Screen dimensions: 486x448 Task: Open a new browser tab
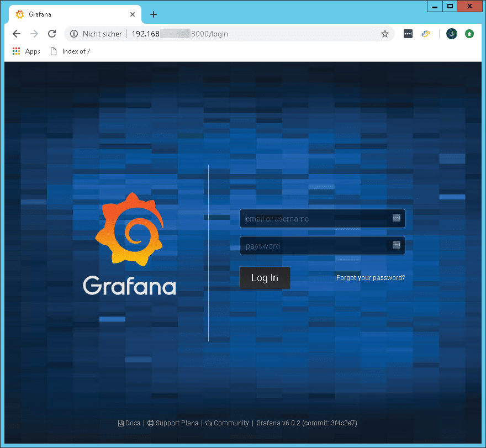[x=154, y=14]
